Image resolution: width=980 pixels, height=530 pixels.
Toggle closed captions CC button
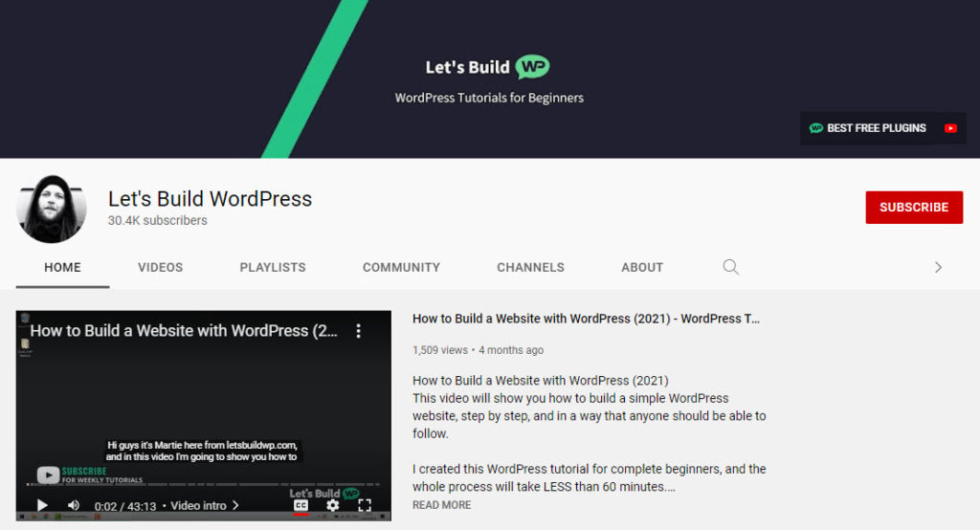[x=301, y=505]
